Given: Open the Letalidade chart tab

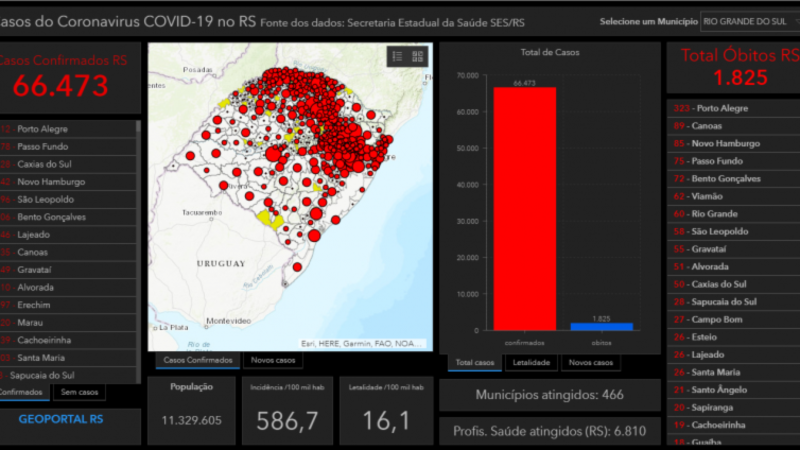Looking at the screenshot, I should 531,363.
